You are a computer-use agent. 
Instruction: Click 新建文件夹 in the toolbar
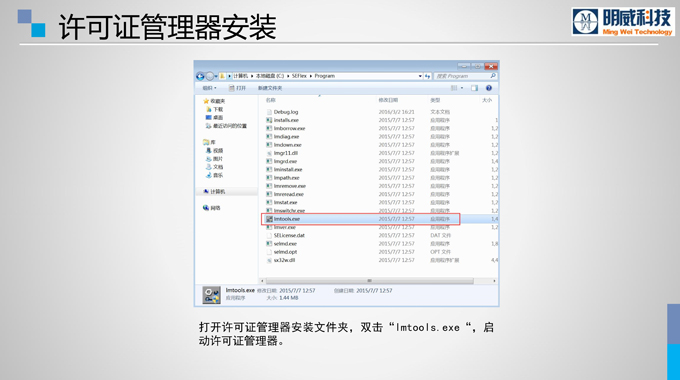click(270, 88)
